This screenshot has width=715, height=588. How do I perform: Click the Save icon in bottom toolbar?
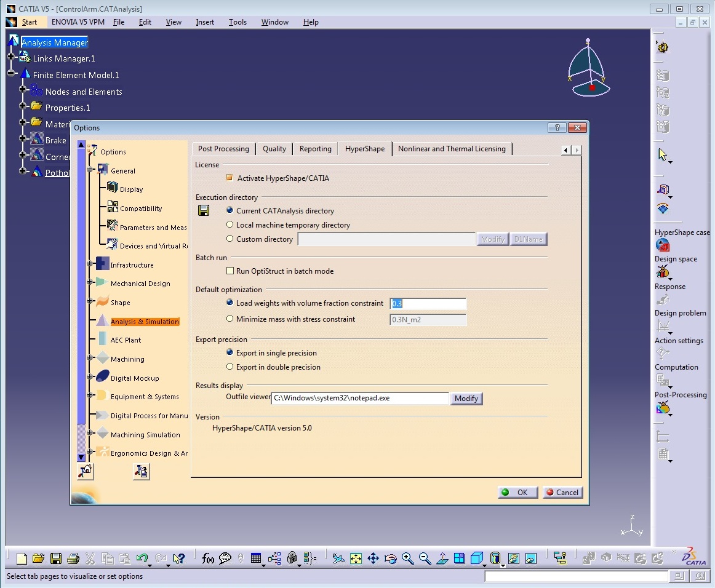(56, 558)
